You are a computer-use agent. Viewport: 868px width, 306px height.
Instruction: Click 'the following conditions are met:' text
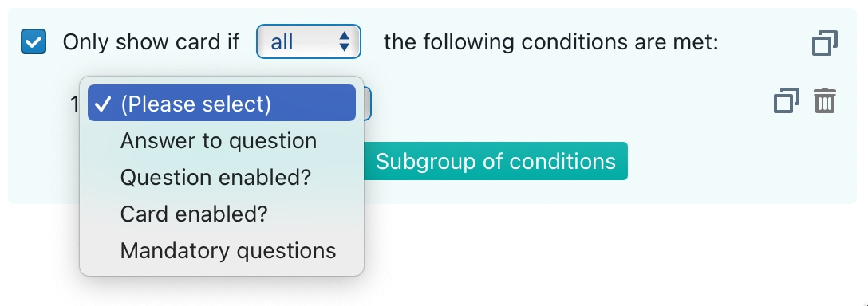(x=550, y=42)
